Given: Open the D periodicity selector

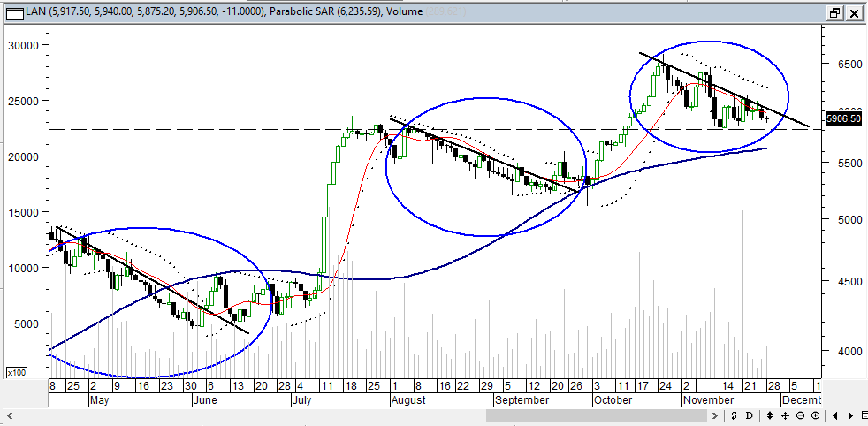Looking at the screenshot, I should 750,415.
